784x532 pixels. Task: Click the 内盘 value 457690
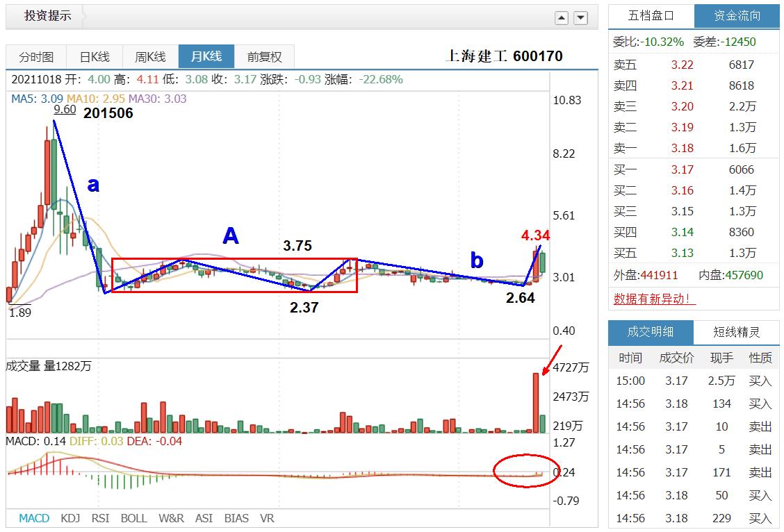tap(744, 275)
